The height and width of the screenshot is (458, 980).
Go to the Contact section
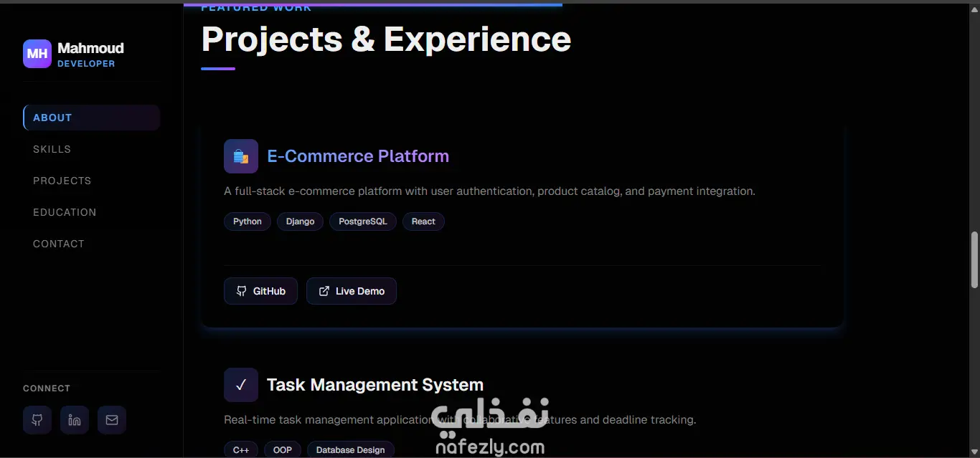click(x=91, y=244)
